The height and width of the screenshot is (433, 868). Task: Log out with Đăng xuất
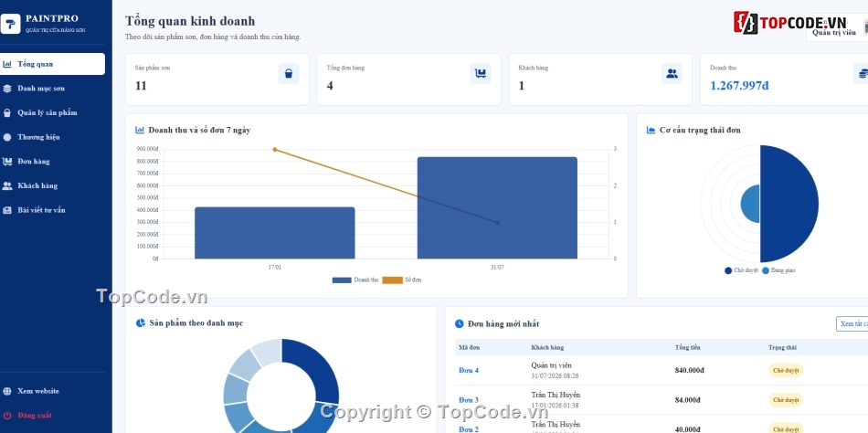tap(53, 416)
